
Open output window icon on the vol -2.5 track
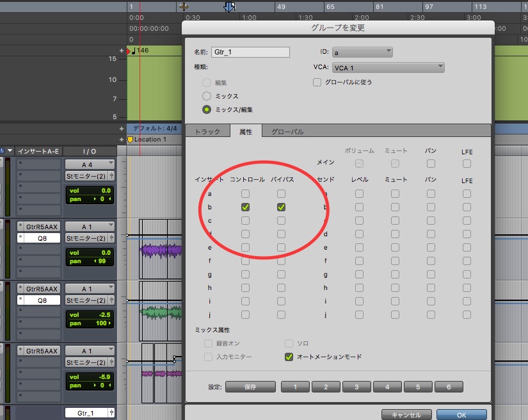(x=111, y=300)
